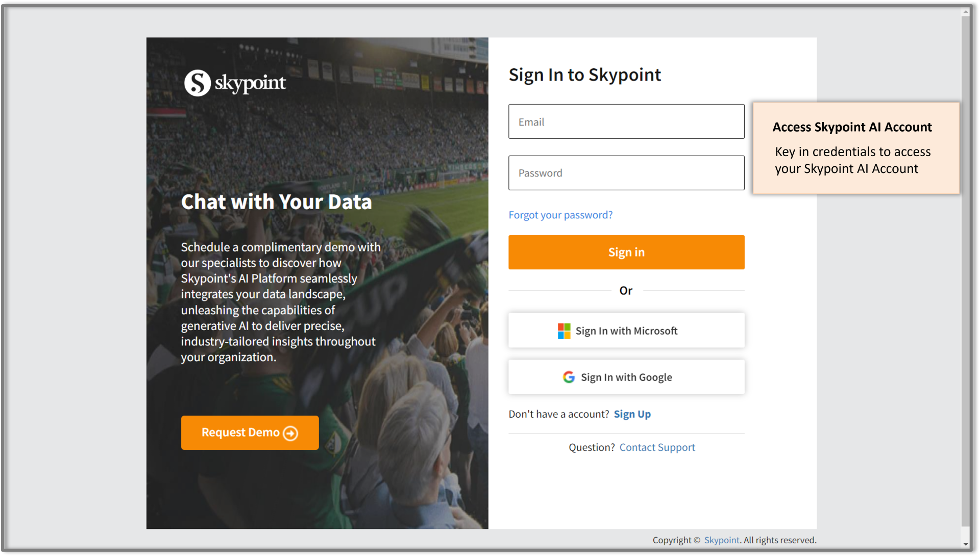The height and width of the screenshot is (556, 980).
Task: Click the scrollbar up arrow
Action: pos(965,11)
